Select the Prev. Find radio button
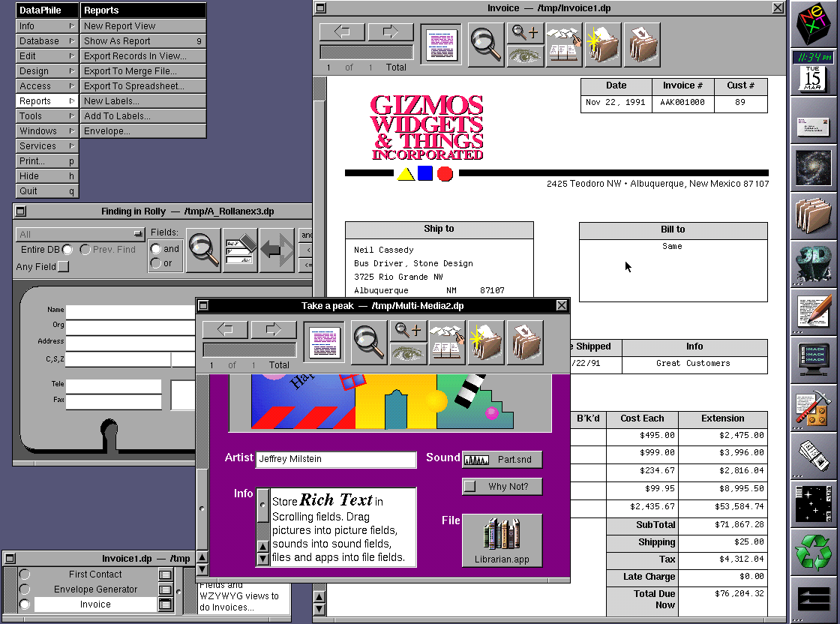The width and height of the screenshot is (840, 624). (x=85, y=250)
